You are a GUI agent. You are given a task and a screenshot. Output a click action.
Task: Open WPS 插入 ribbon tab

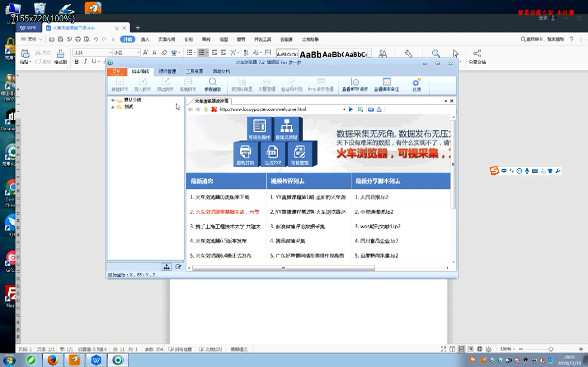tap(145, 39)
